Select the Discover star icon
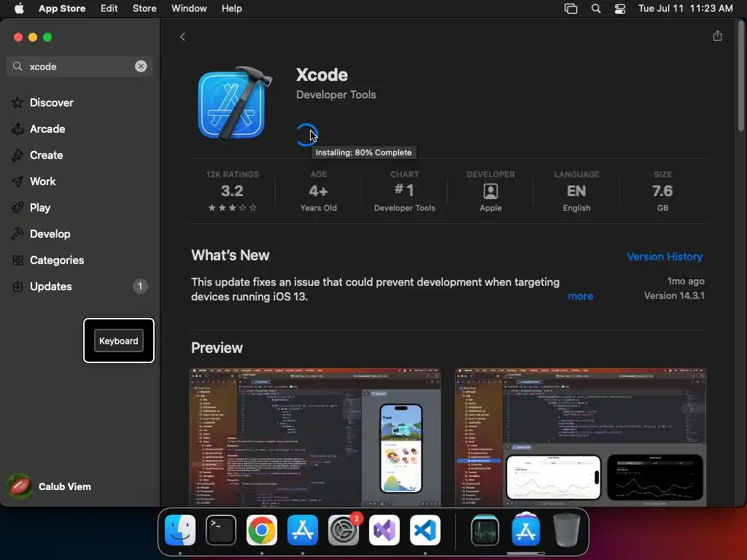This screenshot has width=747, height=560. (18, 102)
